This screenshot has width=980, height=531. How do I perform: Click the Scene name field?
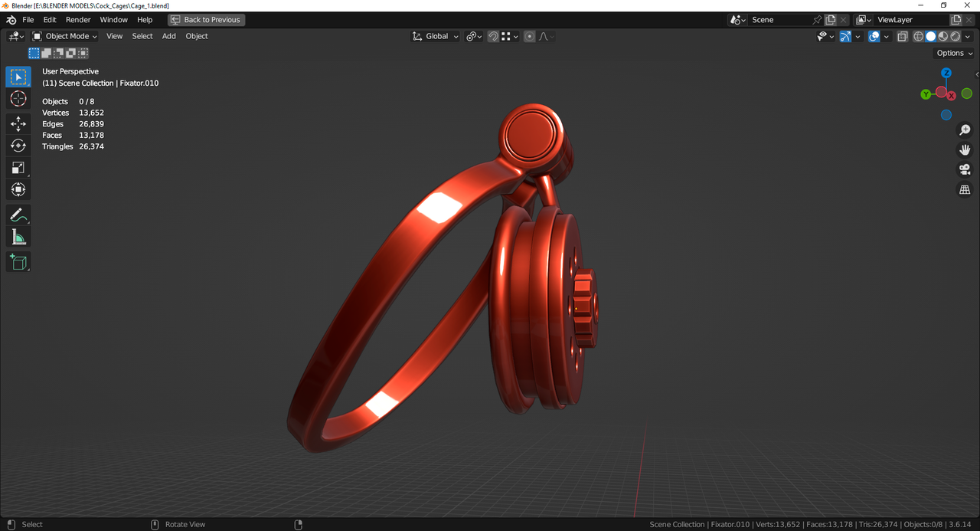tap(779, 20)
